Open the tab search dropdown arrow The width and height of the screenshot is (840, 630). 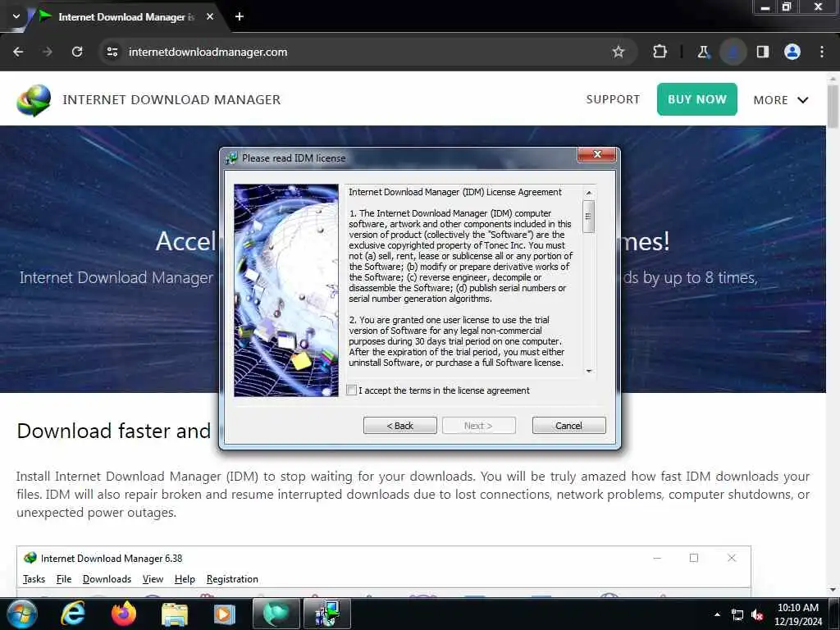tap(16, 16)
